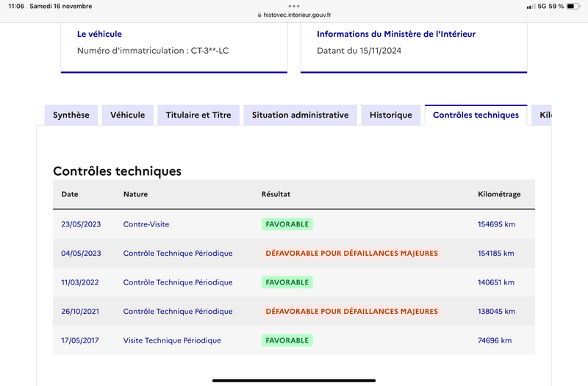588x386 pixels.
Task: Click the FAVORABLE badge for 17/05/2017
Action: (287, 340)
